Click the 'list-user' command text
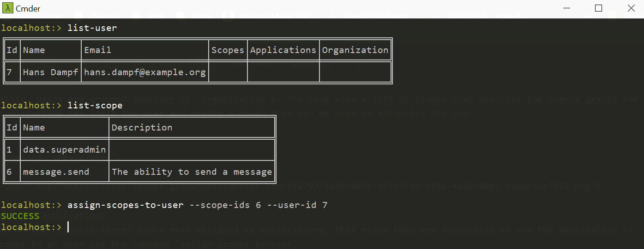This screenshot has height=249, width=644. click(92, 28)
